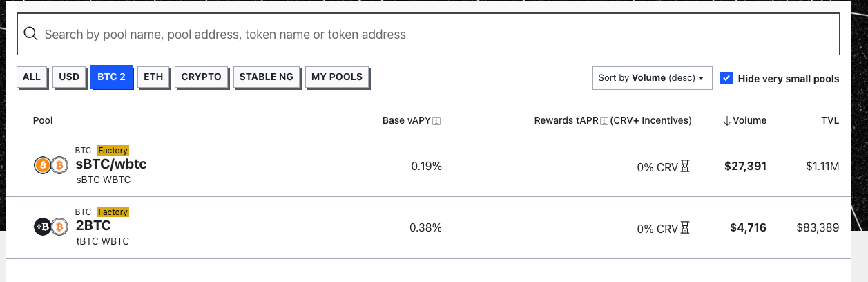Viewport: 868px width, 282px height.
Task: Toggle Hide very small pools checkbox
Action: coord(726,78)
